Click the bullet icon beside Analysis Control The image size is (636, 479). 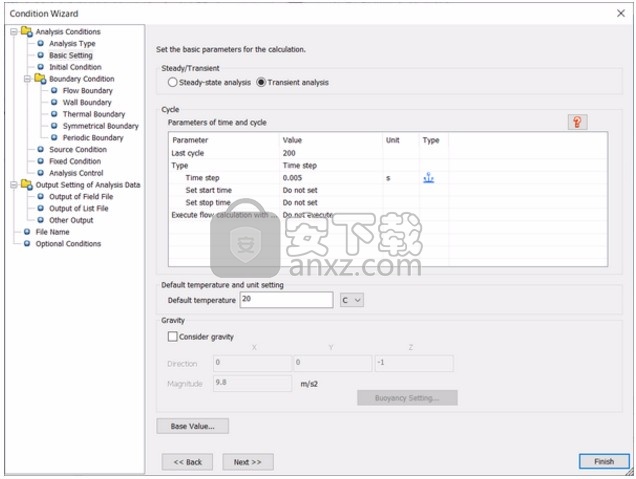(41, 172)
